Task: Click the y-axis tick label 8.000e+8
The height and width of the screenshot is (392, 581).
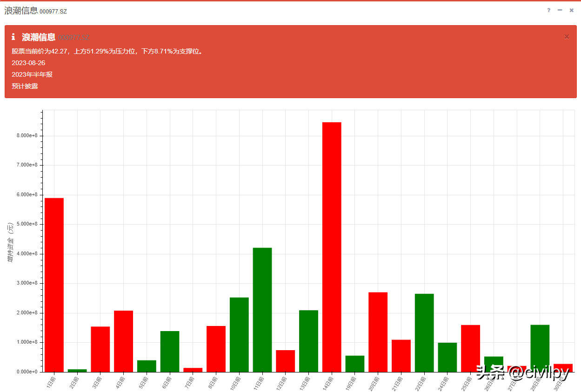Action: click(27, 136)
